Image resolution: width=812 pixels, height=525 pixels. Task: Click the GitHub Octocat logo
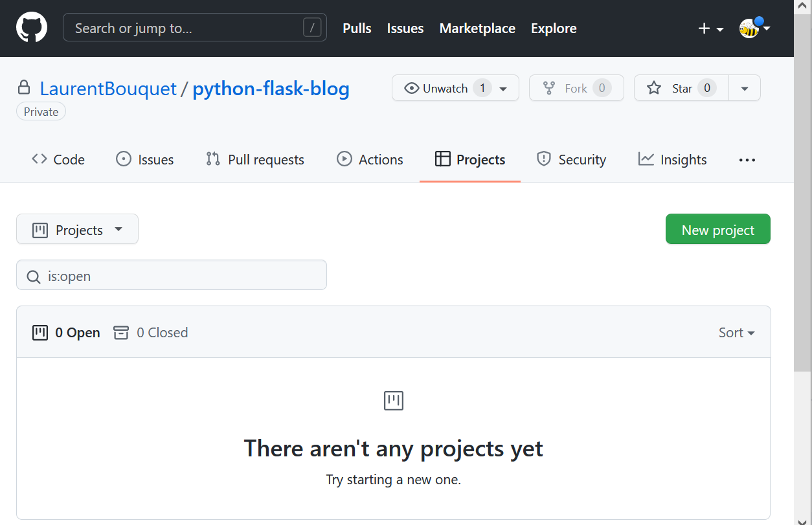pos(32,28)
